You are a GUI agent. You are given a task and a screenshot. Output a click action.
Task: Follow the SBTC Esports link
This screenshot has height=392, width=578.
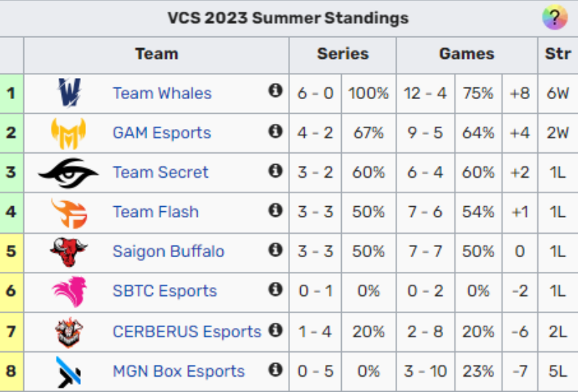point(165,291)
